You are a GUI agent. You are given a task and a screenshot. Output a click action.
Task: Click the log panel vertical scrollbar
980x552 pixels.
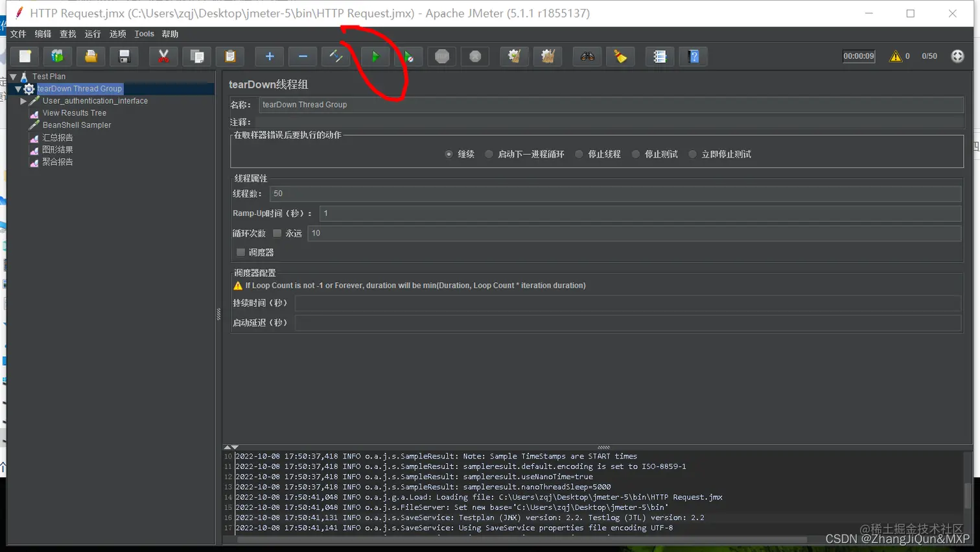968,495
